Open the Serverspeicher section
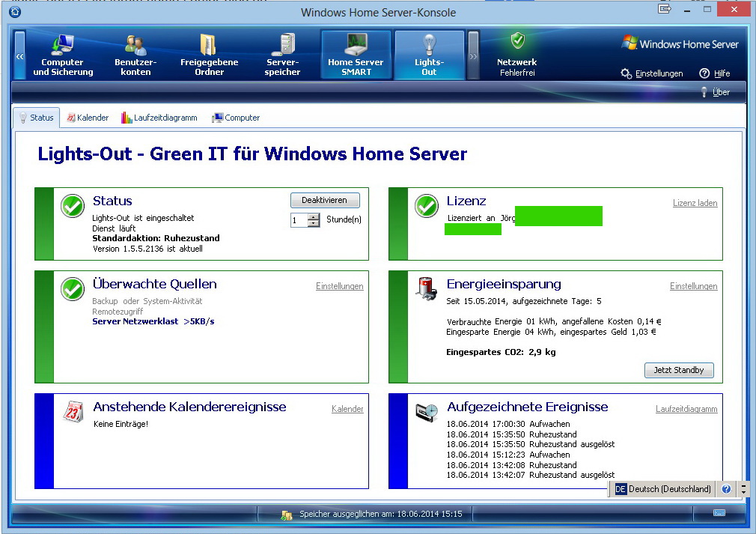Image resolution: width=756 pixels, height=534 pixels. [x=282, y=55]
